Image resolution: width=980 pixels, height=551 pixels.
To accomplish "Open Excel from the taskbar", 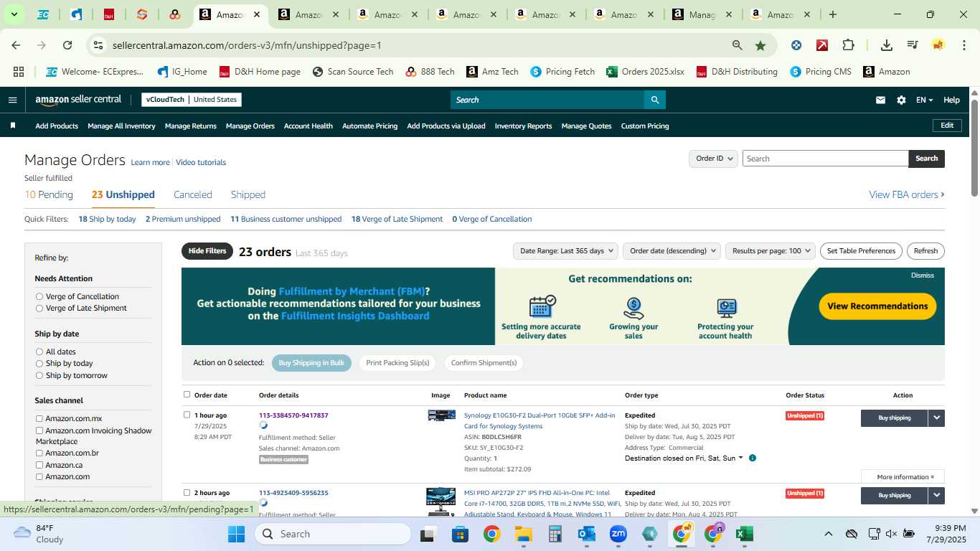I will (x=744, y=534).
